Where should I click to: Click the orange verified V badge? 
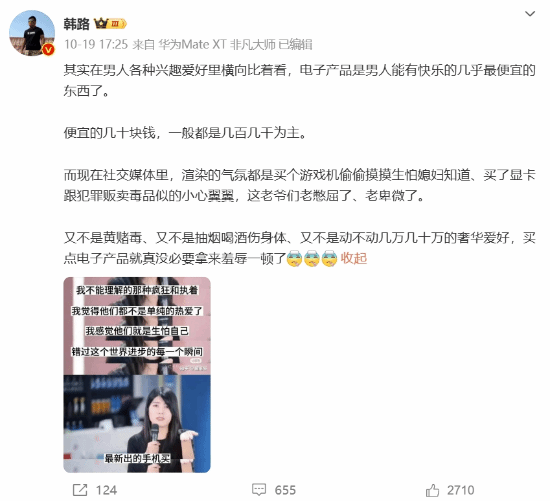(x=48, y=50)
